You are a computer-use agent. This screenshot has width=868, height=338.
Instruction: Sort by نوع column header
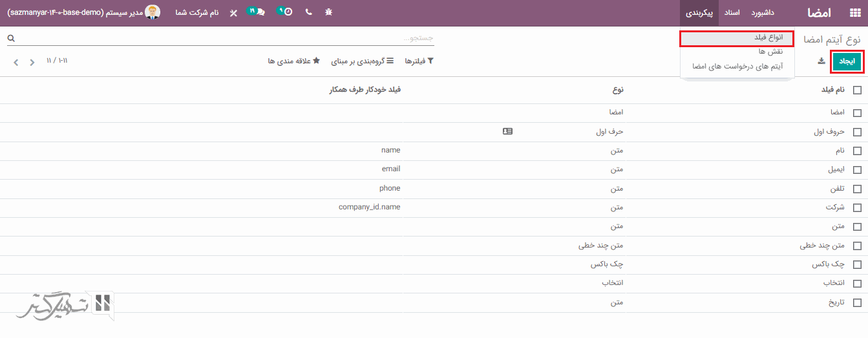tap(617, 90)
